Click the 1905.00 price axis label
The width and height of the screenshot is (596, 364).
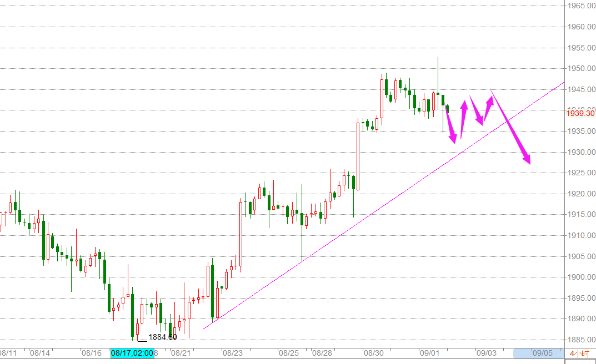581,256
